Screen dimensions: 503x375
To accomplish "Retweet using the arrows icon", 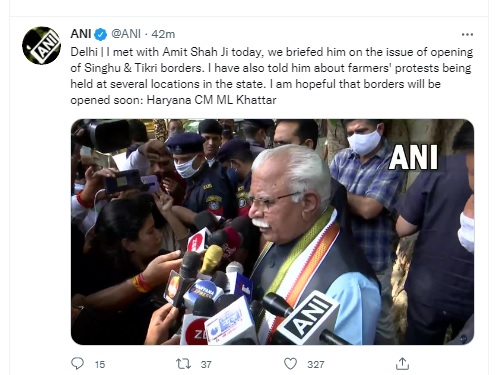I will coord(183,364).
